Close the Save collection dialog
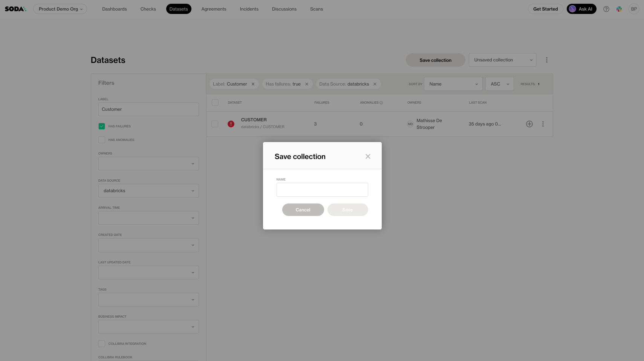 pyautogui.click(x=368, y=156)
